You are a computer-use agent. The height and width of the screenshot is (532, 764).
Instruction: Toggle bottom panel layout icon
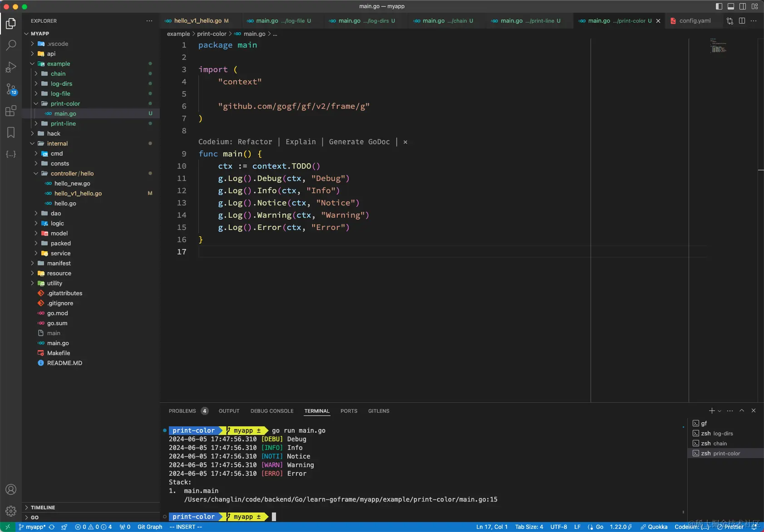coord(731,6)
